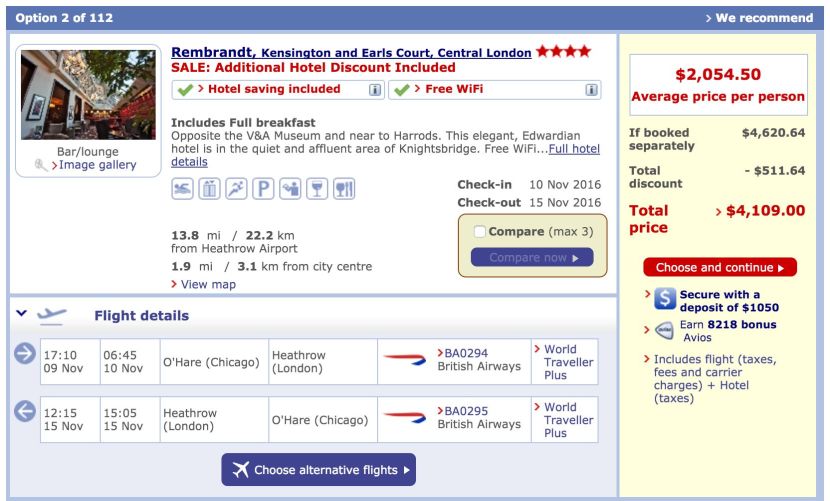
Task: Open info icon for Hotel saving included
Action: (376, 90)
